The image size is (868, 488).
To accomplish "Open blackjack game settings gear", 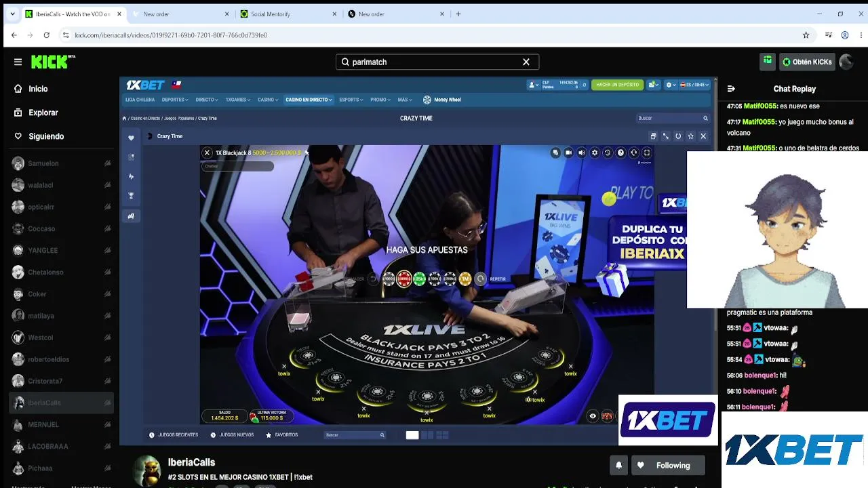I will point(595,153).
